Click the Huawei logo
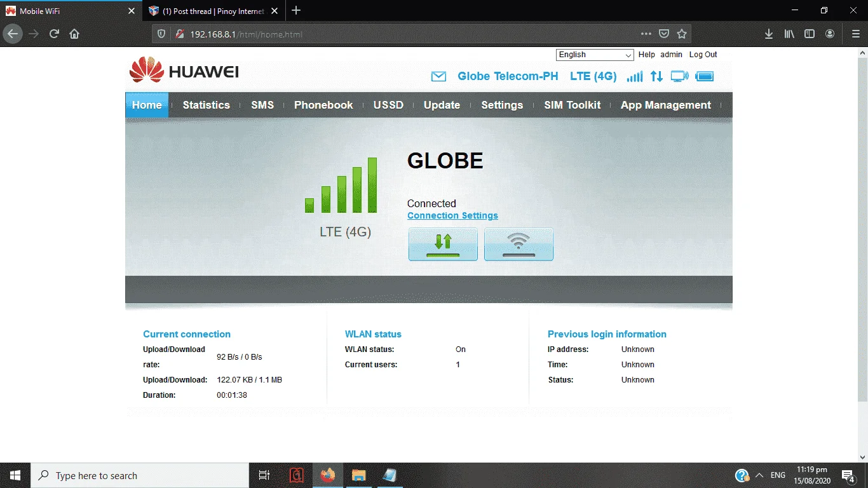Screen dimensions: 868x488 click(184, 71)
